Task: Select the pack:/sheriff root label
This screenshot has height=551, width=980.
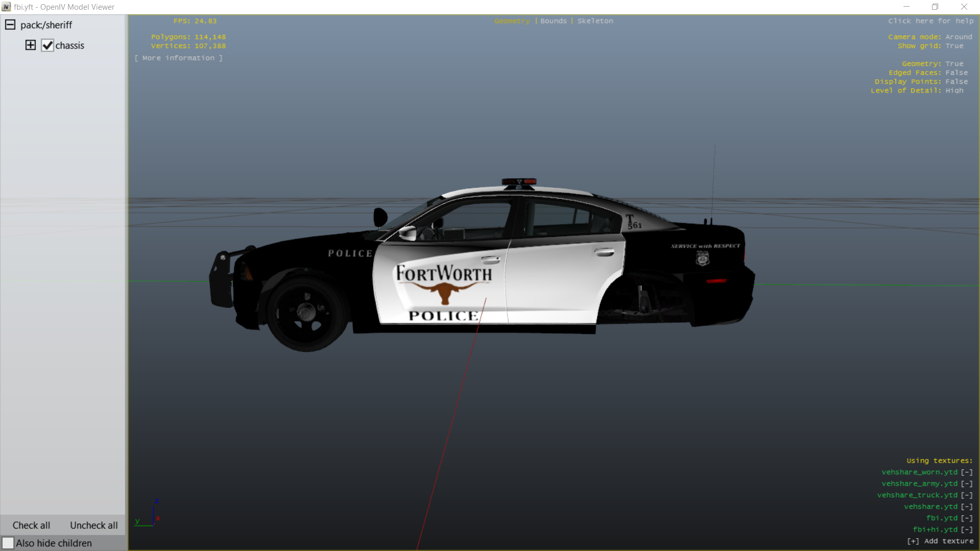Action: [x=46, y=25]
